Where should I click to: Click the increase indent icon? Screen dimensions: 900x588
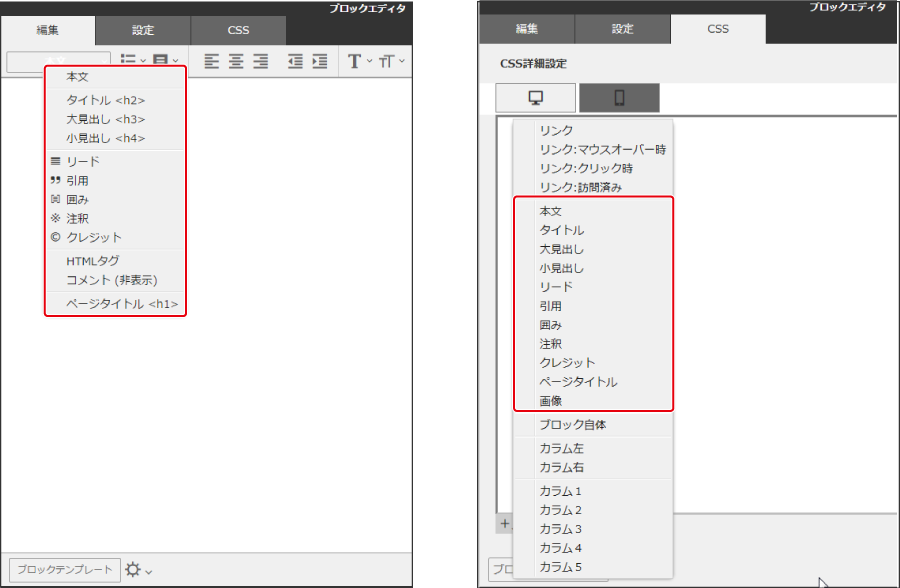(320, 61)
